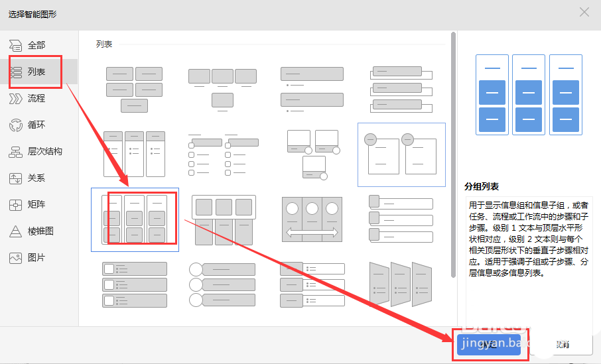Image resolution: width=601 pixels, height=364 pixels.
Task: Choose the three-row list with gray label boxes
Action: (312, 284)
